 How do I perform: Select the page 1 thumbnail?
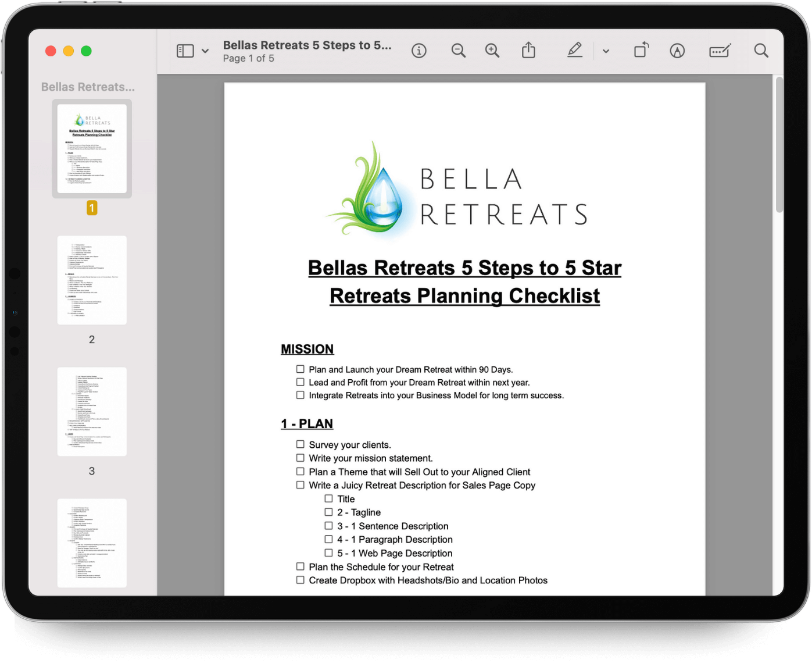[x=92, y=148]
